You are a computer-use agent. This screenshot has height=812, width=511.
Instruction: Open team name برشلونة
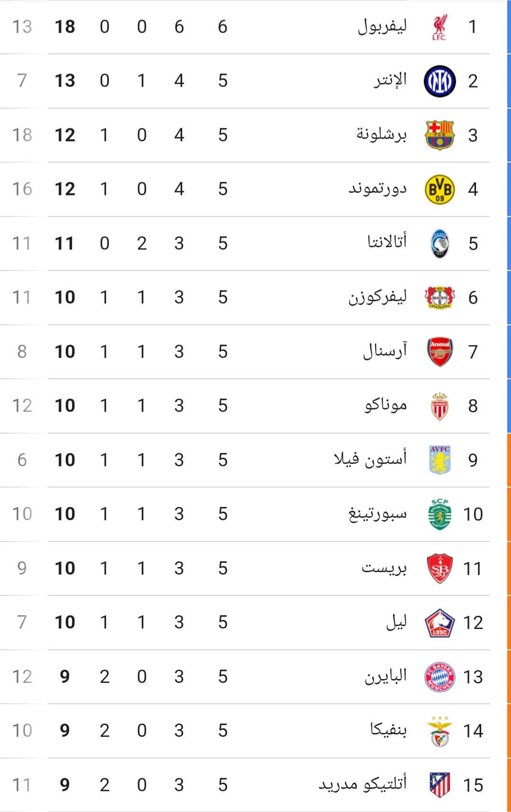(x=381, y=135)
